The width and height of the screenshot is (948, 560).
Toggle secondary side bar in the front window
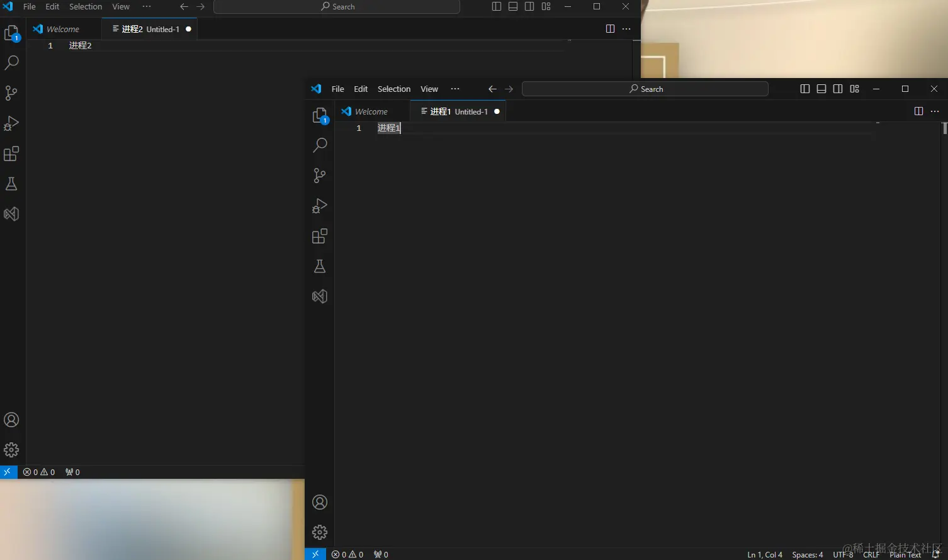click(838, 89)
